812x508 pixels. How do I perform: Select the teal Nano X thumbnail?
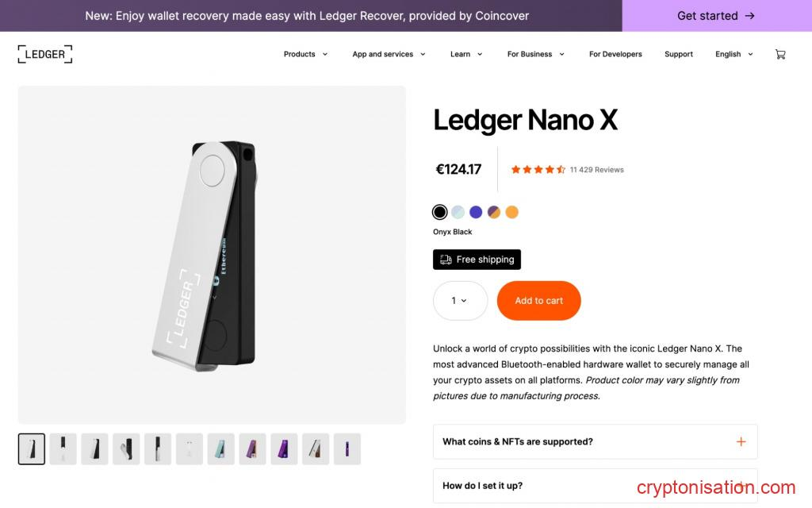(x=220, y=448)
